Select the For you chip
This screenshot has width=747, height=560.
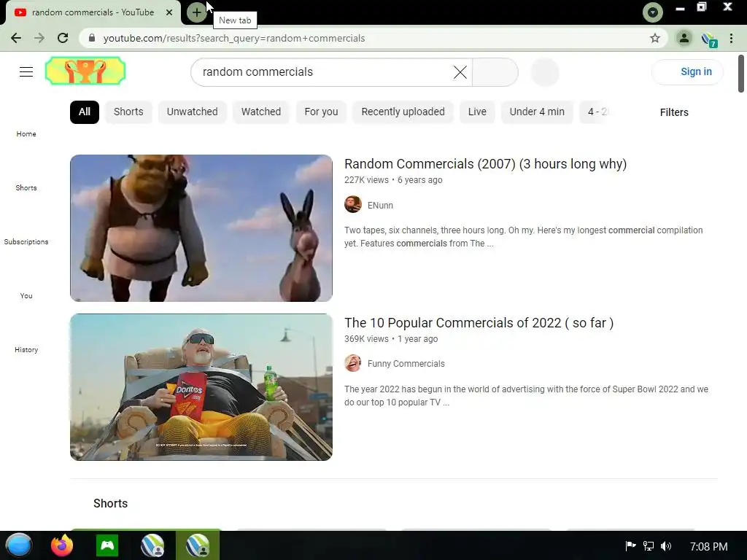coord(321,112)
